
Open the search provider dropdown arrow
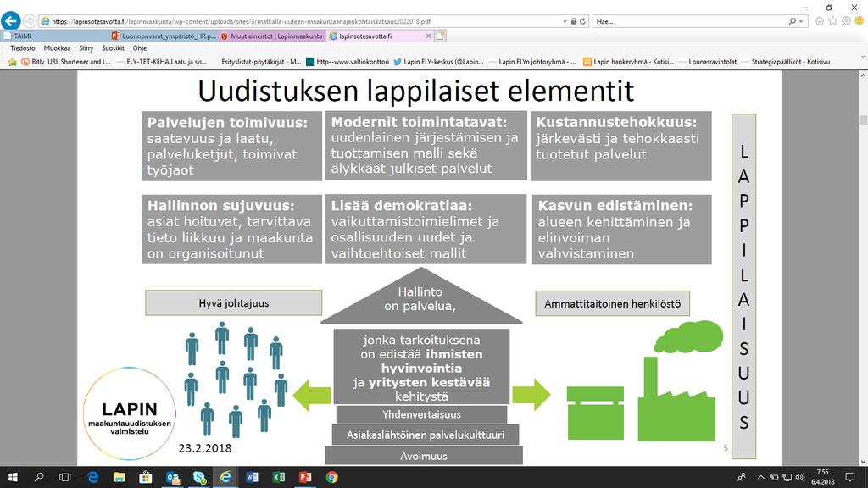(x=801, y=21)
